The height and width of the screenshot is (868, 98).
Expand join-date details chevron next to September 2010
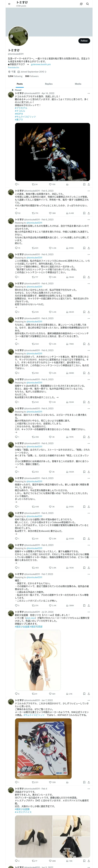coord(46,72)
